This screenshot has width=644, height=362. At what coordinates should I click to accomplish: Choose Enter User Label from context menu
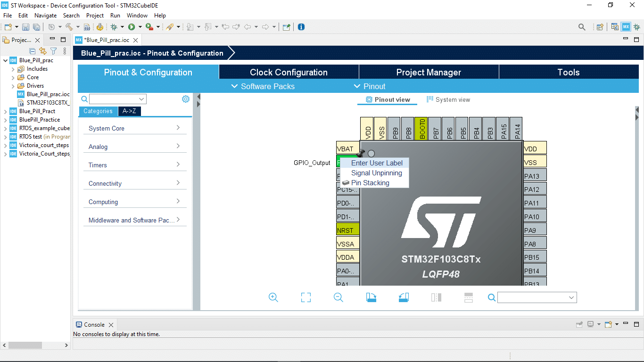[374, 163]
